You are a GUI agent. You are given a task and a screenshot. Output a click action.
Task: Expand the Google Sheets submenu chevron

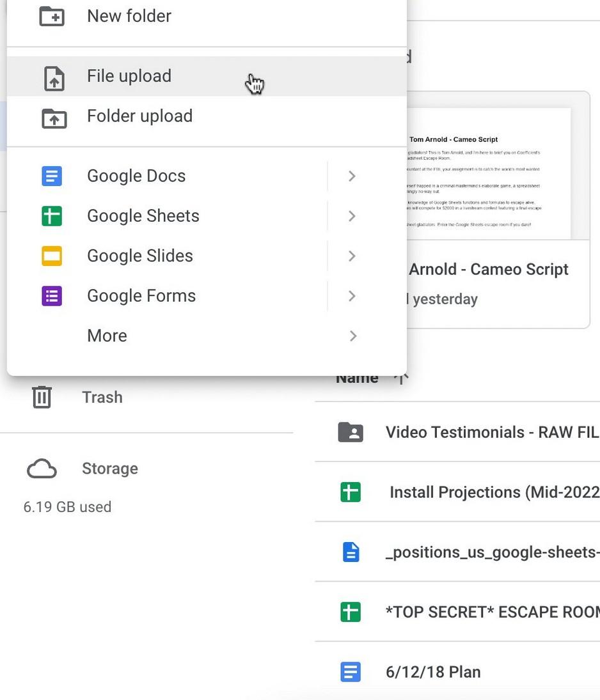(351, 215)
